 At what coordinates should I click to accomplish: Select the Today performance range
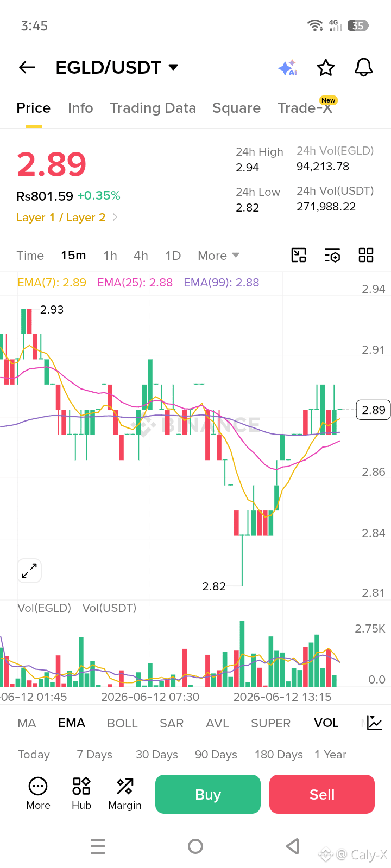pyautogui.click(x=34, y=755)
